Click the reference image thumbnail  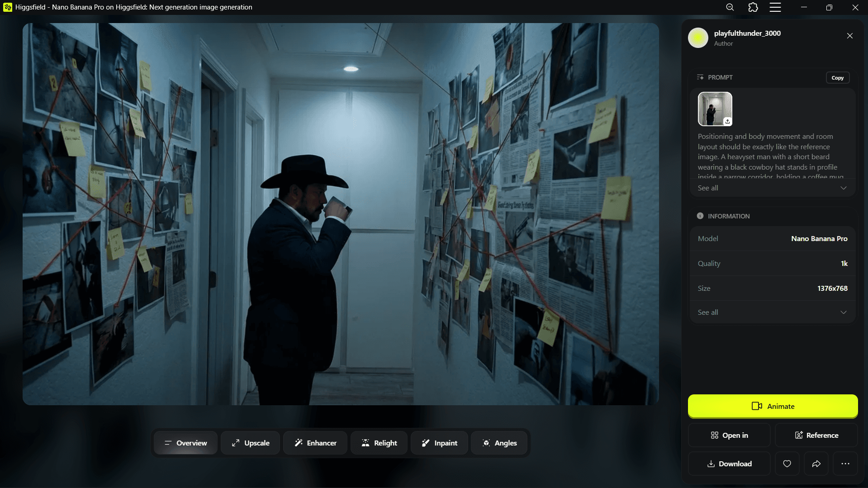pos(714,109)
